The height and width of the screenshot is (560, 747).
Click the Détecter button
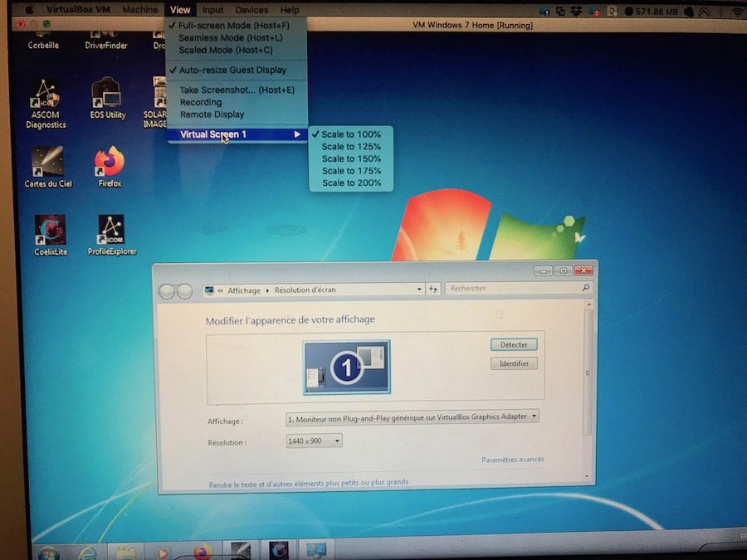pyautogui.click(x=514, y=344)
